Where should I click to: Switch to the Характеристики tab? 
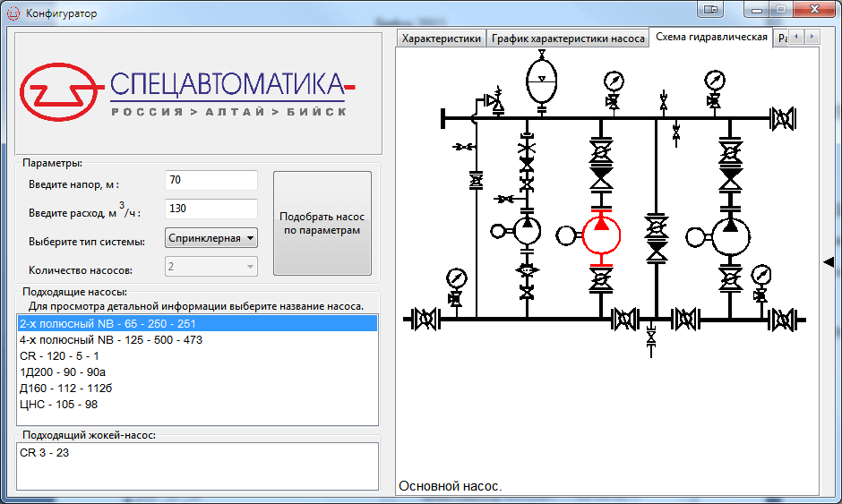click(442, 38)
